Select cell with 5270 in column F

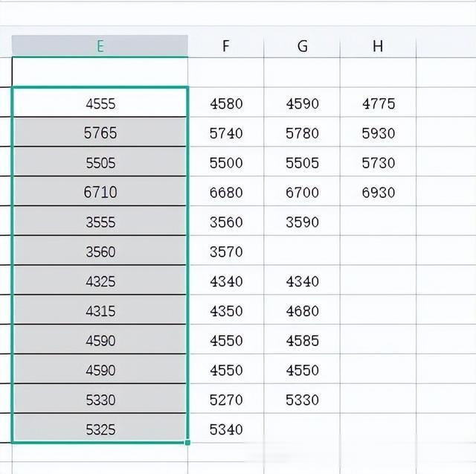[x=226, y=398]
